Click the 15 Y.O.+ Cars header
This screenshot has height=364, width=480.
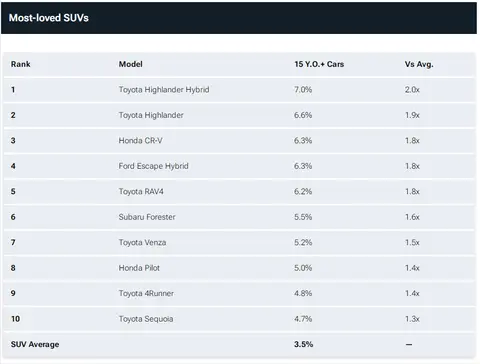pyautogui.click(x=319, y=64)
